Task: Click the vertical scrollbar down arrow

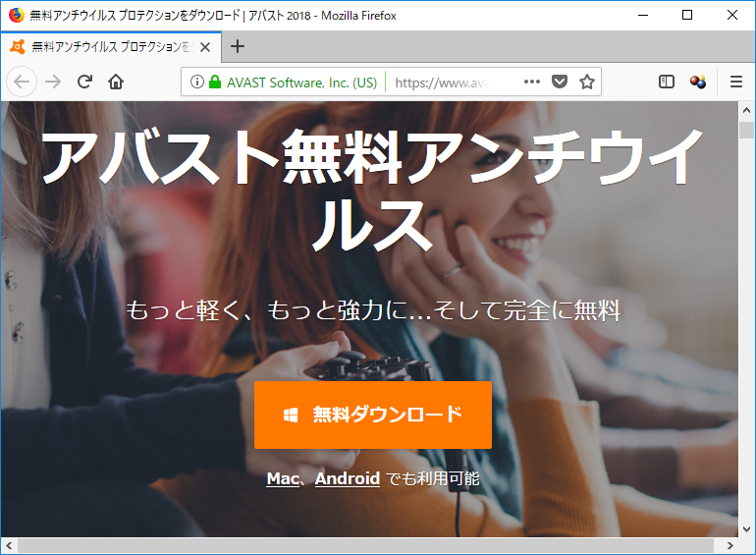Action: [x=746, y=528]
